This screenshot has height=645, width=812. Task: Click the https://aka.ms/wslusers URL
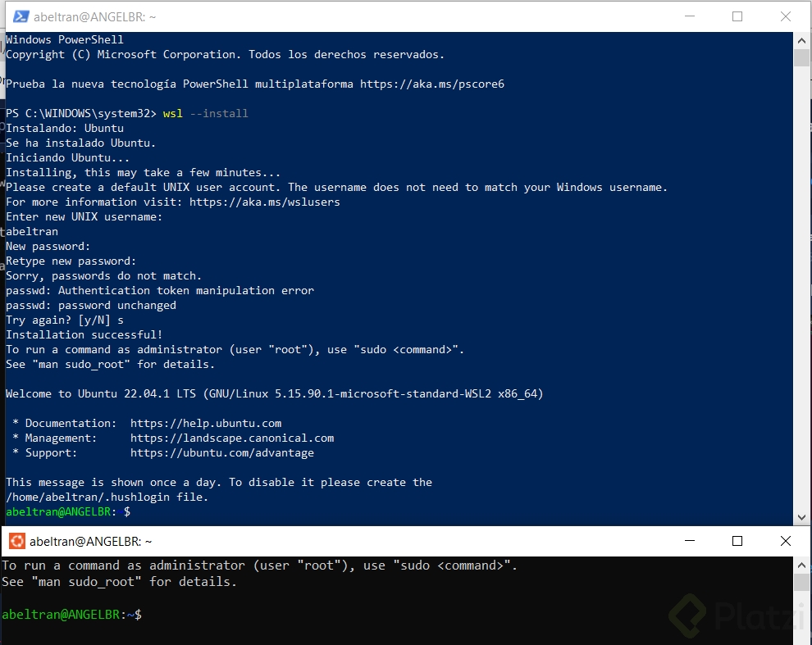click(x=265, y=202)
